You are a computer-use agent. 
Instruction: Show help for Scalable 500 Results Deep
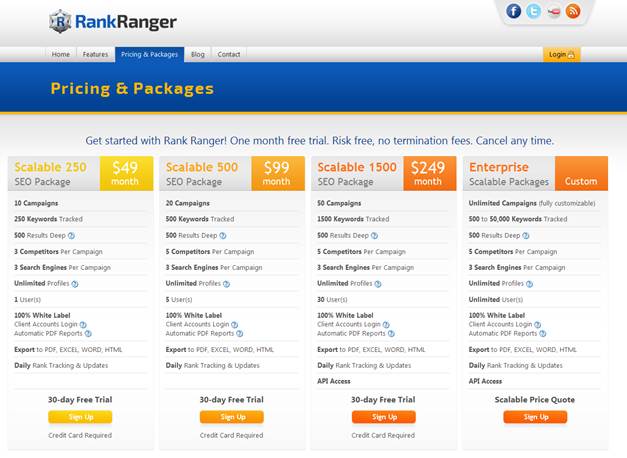[223, 236]
